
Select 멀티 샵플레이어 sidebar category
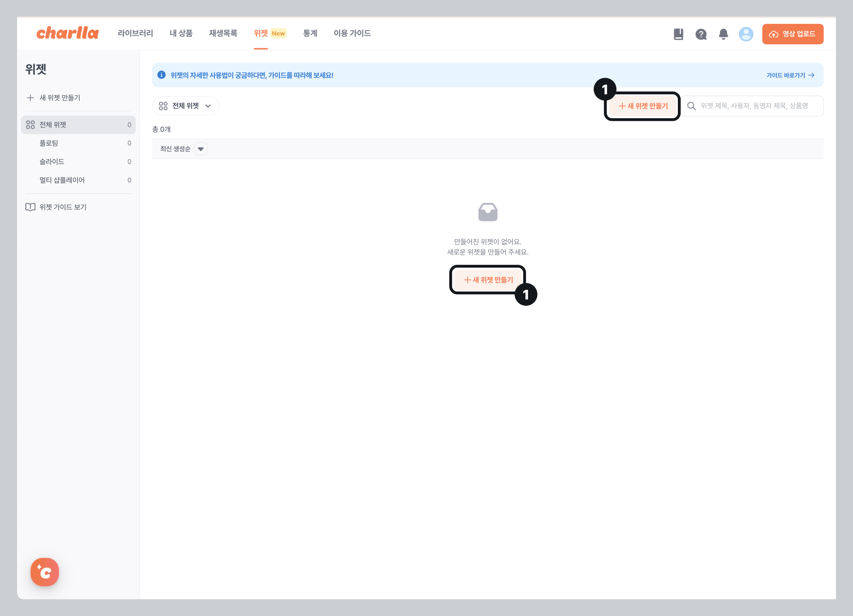coord(62,180)
